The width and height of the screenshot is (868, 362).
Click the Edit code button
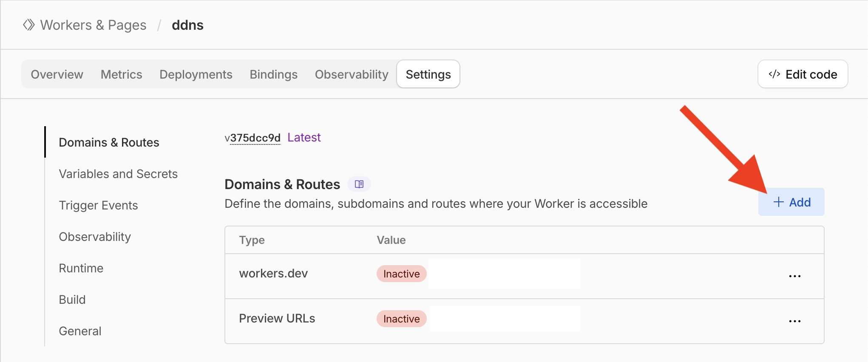click(x=803, y=74)
